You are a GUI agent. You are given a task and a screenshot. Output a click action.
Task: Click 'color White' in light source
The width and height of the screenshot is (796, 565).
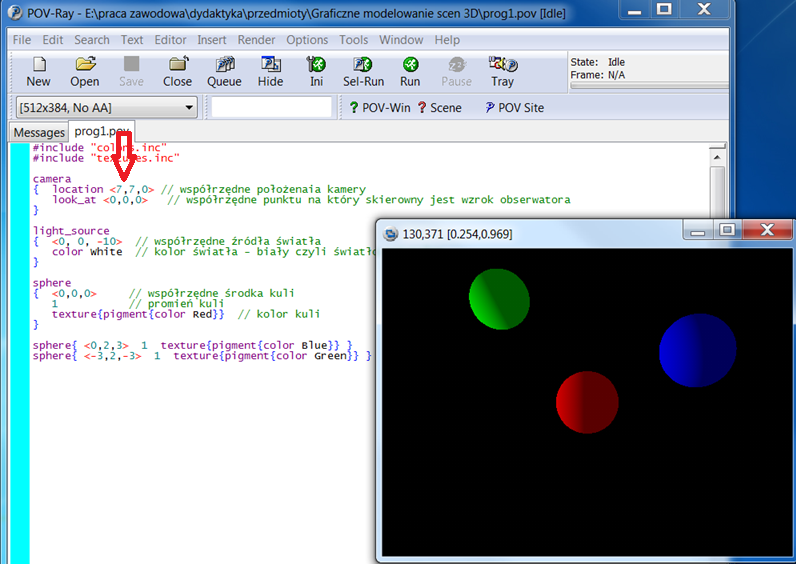87,252
